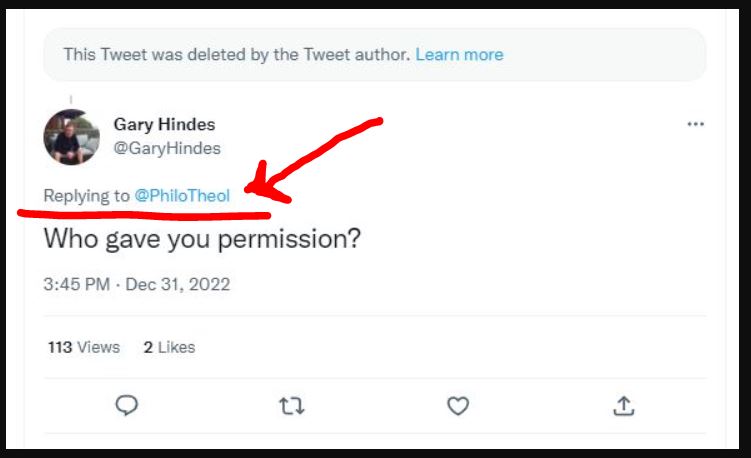This screenshot has width=751, height=458.
Task: Click the "Replying to" label
Action: [87, 196]
